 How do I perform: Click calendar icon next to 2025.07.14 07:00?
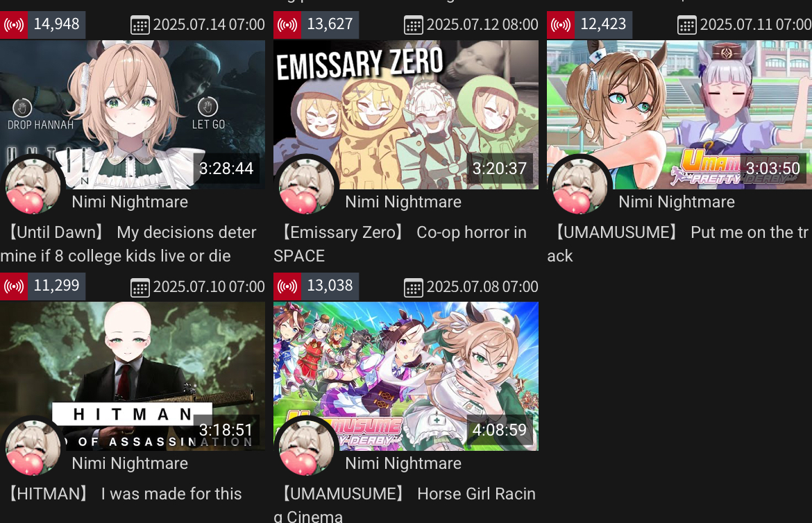point(139,26)
